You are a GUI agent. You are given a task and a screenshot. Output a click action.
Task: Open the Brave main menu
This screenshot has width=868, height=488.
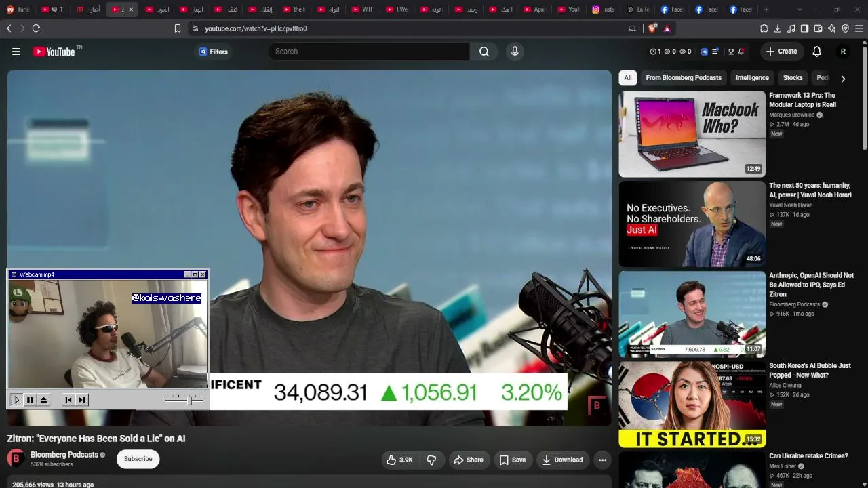(x=859, y=28)
